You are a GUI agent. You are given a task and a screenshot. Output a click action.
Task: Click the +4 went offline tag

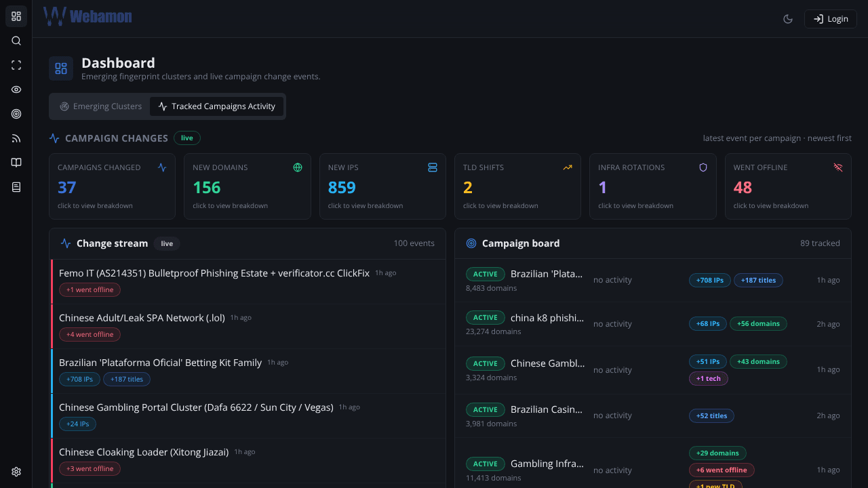tap(90, 334)
